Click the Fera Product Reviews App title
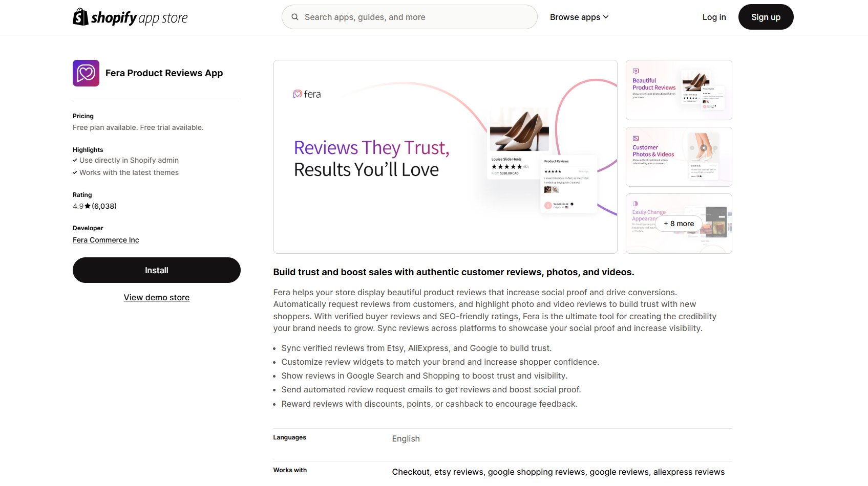Image resolution: width=868 pixels, height=486 pixels. tap(164, 73)
